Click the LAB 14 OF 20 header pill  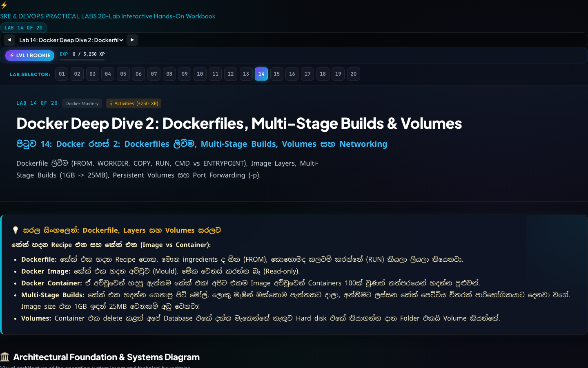point(24,28)
